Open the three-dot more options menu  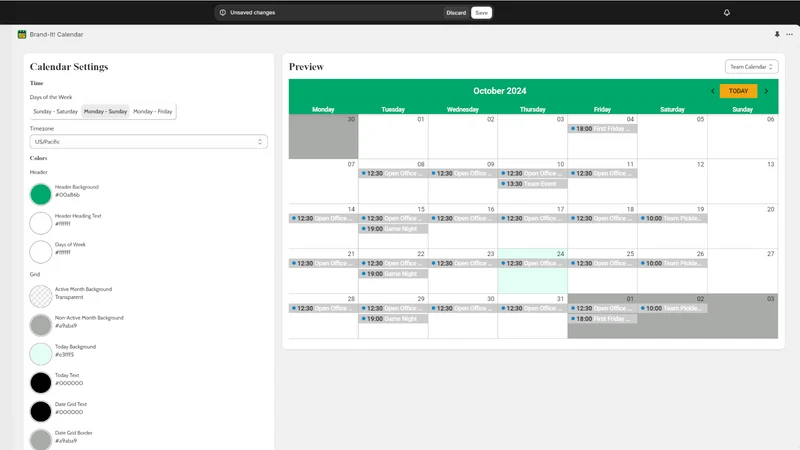click(789, 34)
